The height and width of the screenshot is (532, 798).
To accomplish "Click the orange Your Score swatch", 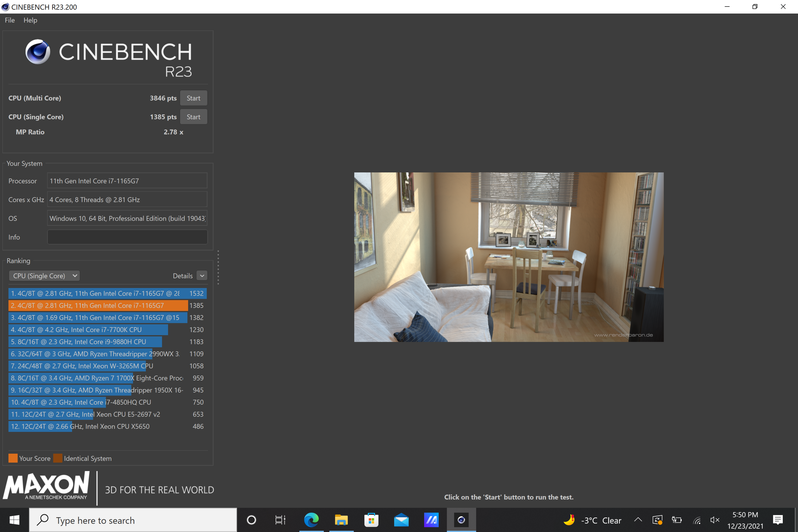I will coord(13,458).
